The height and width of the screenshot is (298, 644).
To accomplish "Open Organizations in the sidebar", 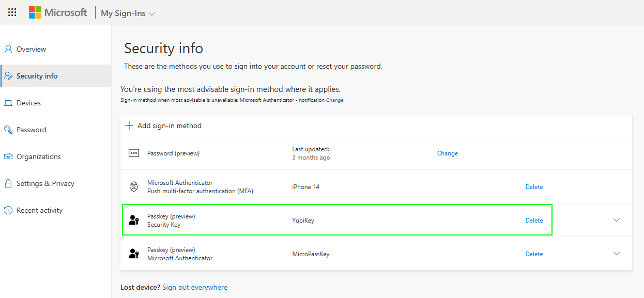I will click(x=56, y=156).
